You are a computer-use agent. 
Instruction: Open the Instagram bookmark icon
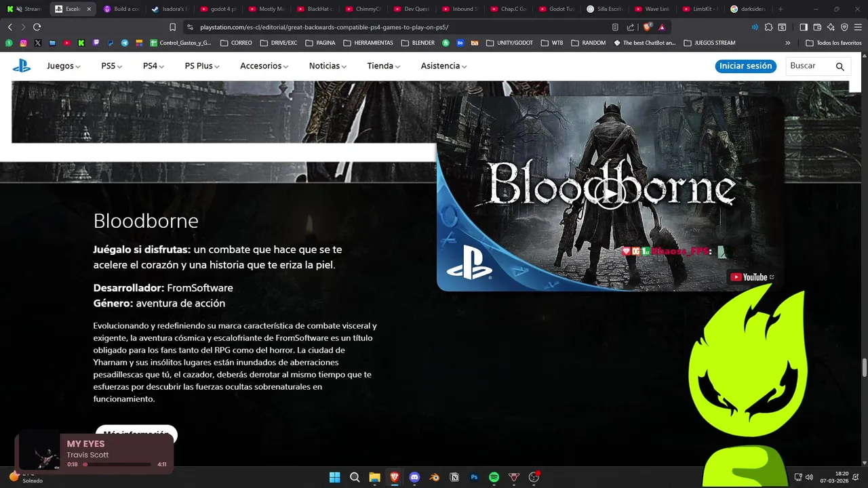pos(23,43)
